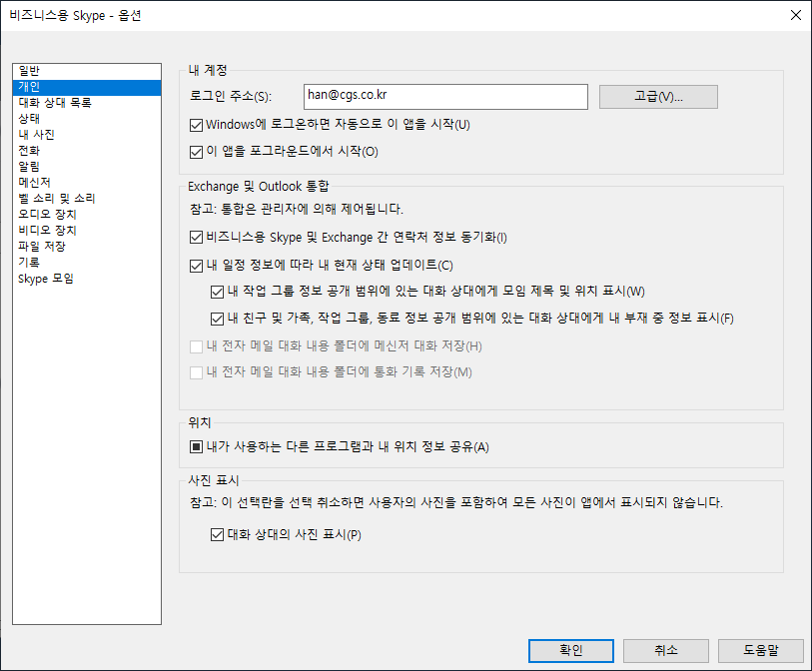Uncheck 대화 상대의 사진 표시(P)
812x671 pixels.
(217, 535)
